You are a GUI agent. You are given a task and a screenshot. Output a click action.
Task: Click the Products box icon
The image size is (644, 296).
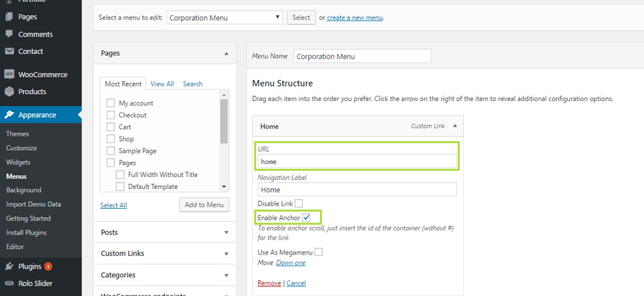click(x=9, y=91)
